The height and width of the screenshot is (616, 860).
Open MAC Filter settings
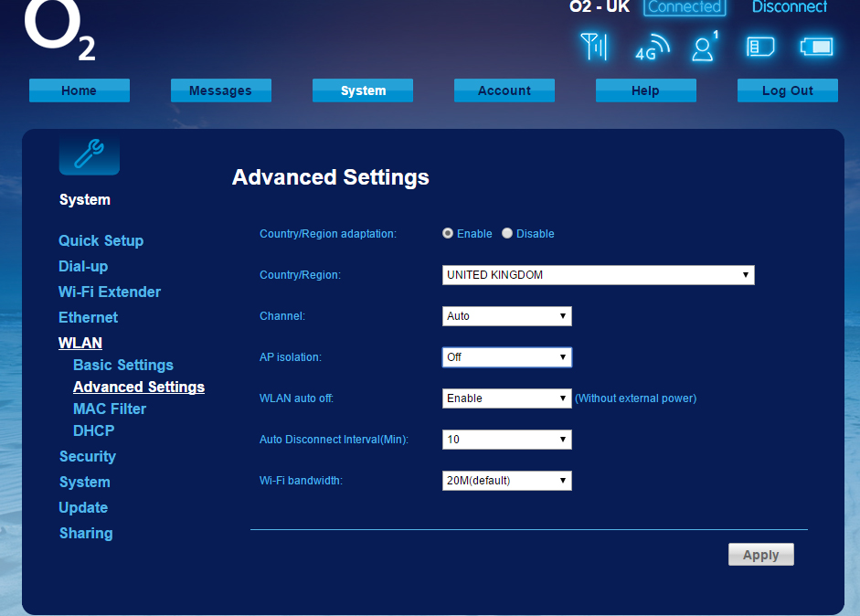[x=109, y=409]
